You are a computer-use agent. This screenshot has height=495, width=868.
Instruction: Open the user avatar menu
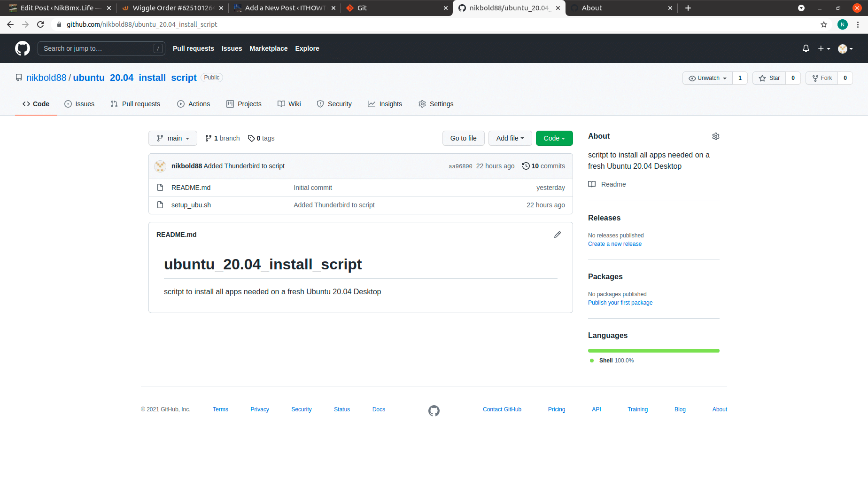pyautogui.click(x=845, y=48)
